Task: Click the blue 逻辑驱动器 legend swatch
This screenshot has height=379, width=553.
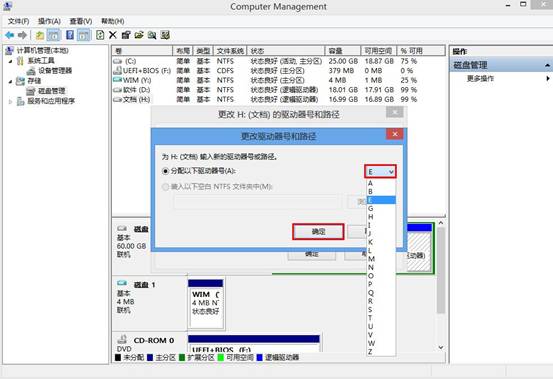Action: (x=260, y=357)
